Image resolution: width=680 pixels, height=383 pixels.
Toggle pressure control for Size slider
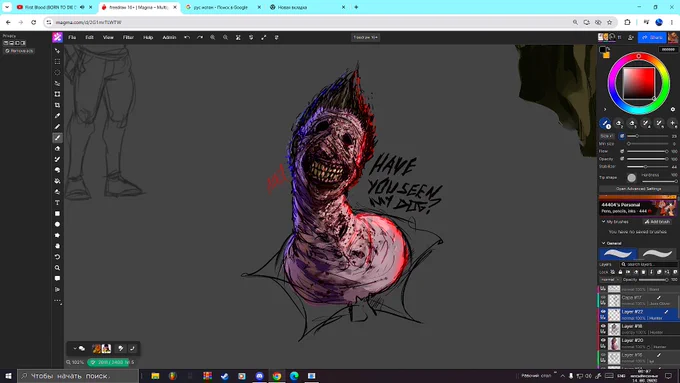click(x=622, y=136)
